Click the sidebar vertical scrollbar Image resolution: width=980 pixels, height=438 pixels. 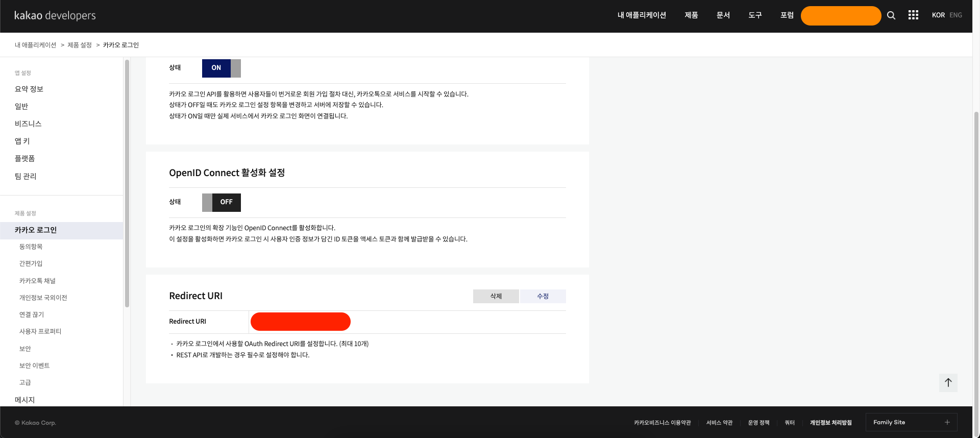127,184
